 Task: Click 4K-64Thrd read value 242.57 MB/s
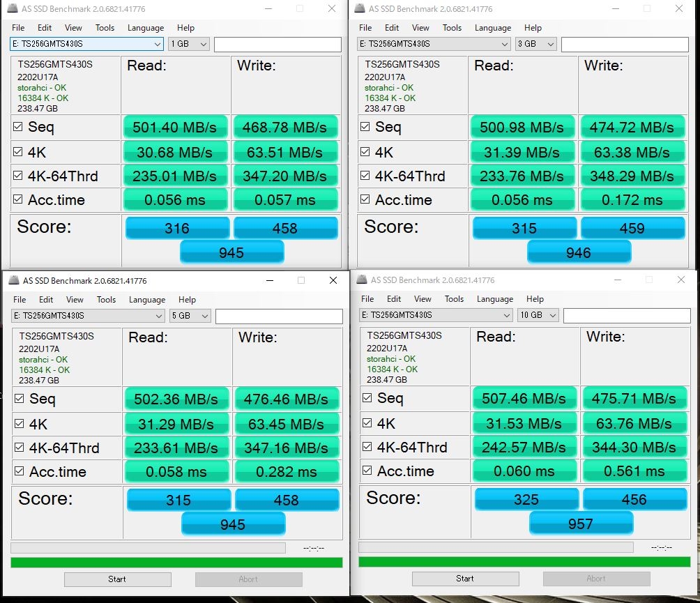pos(524,447)
